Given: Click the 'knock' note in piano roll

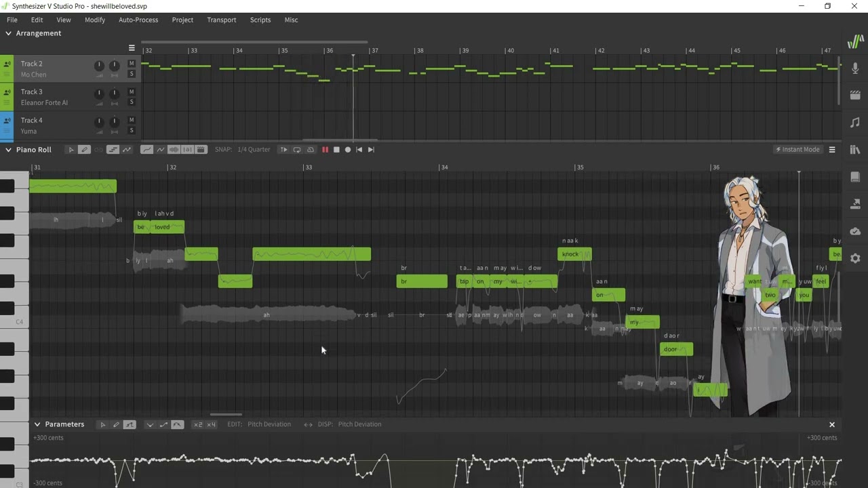Looking at the screenshot, I should tap(574, 254).
